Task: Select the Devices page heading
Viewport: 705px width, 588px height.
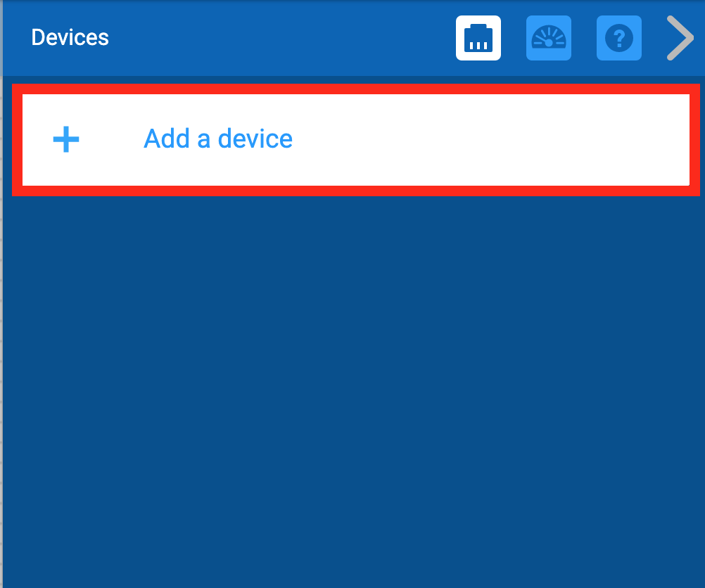Action: 70,37
